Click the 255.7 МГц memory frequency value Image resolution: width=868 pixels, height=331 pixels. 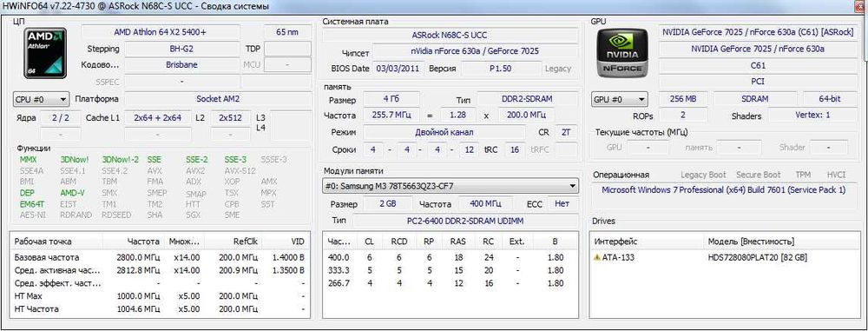click(391, 116)
